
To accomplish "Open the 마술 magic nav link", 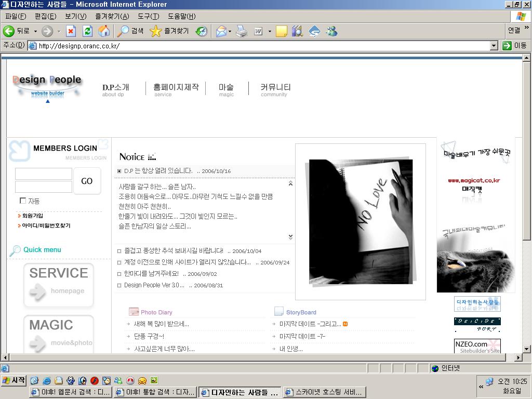I will [227, 89].
